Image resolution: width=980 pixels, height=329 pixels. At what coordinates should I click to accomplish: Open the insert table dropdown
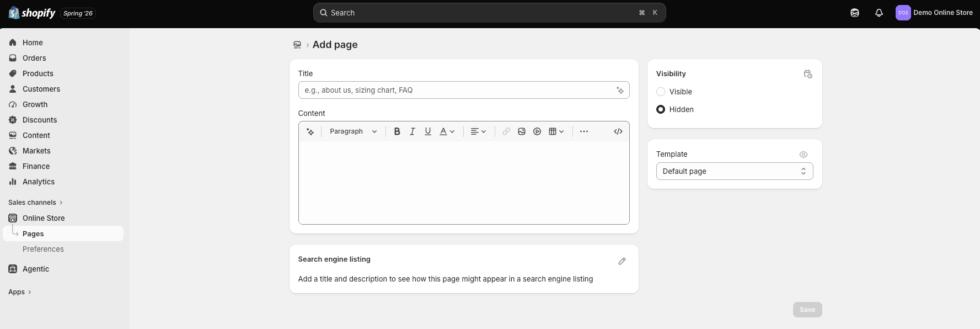click(556, 131)
